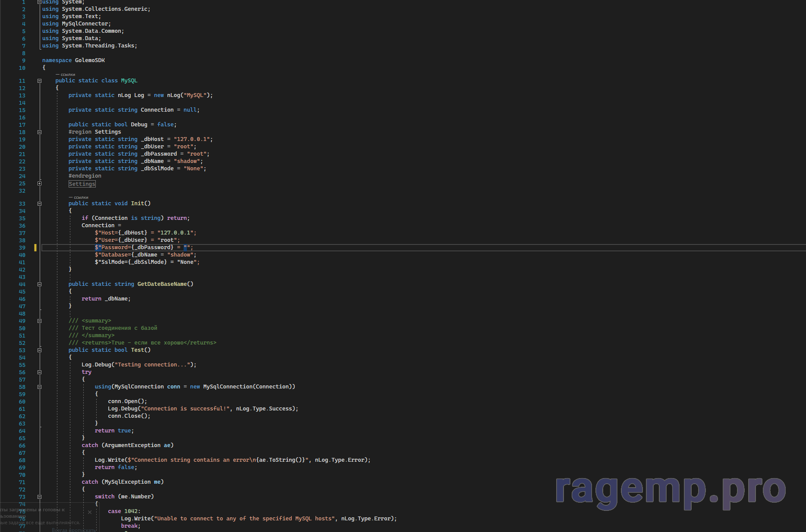
Task: Collapse the GetDateBaseName() method fold marker
Action: (x=39, y=284)
